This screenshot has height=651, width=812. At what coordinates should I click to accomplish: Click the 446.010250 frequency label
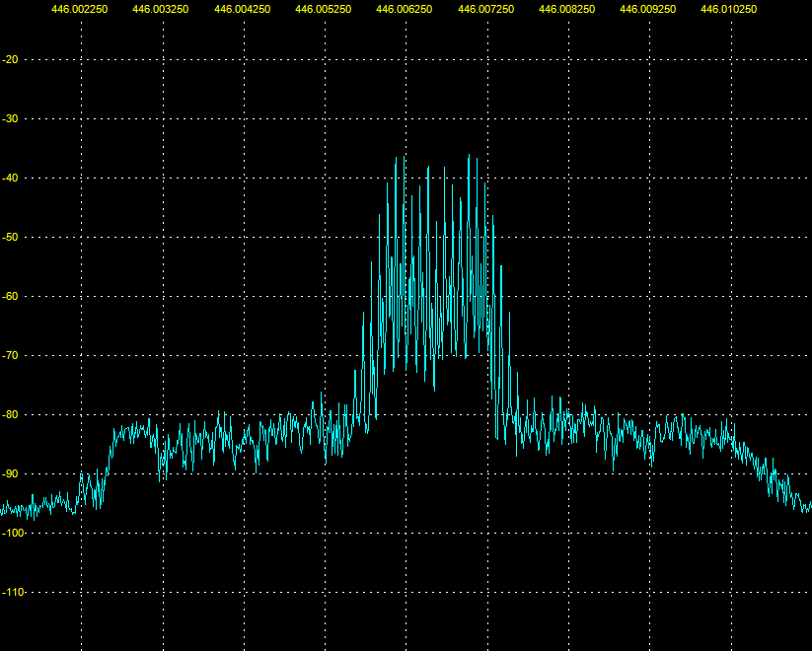click(728, 9)
